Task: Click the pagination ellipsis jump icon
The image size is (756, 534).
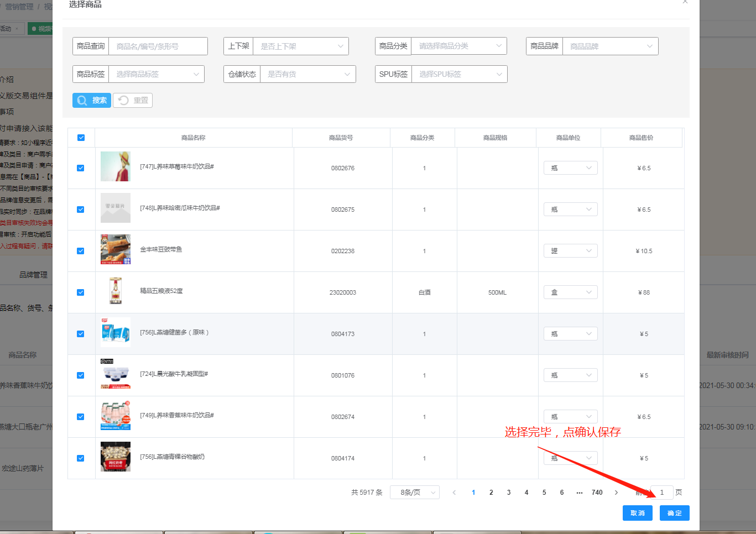Action: pyautogui.click(x=579, y=493)
